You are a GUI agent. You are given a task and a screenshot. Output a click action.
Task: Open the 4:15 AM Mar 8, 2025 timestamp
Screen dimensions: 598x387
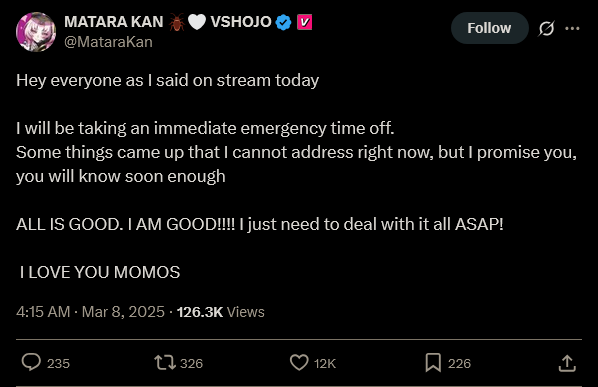tap(90, 312)
